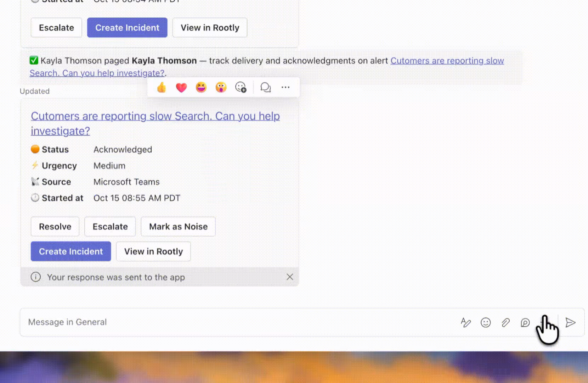The height and width of the screenshot is (383, 588).
Task: Click the Microsoft Teams source value
Action: [x=126, y=182]
